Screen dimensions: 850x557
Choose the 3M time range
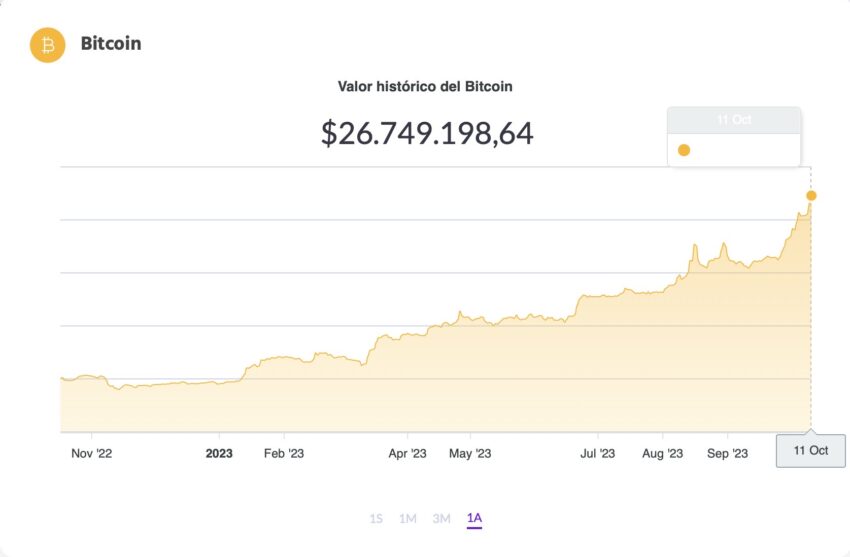[x=441, y=518]
